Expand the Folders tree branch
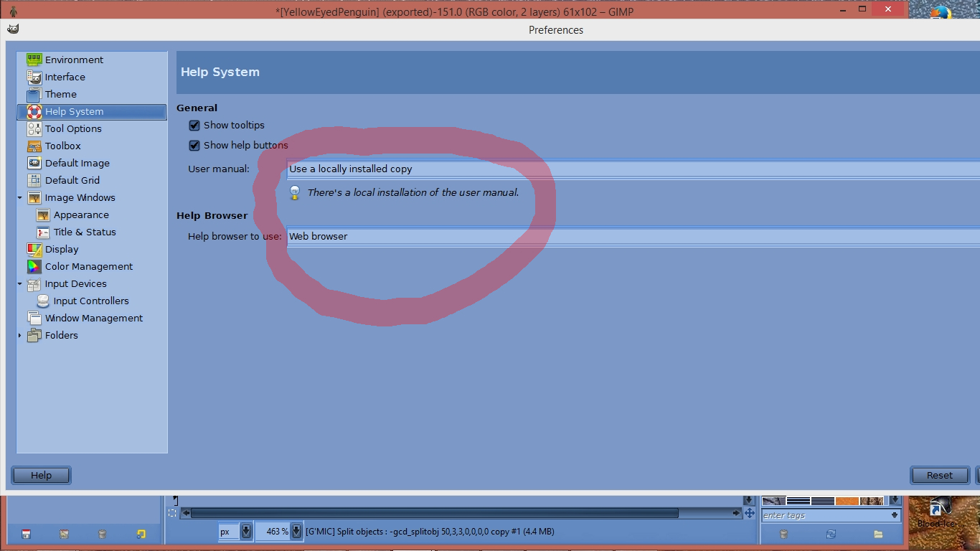Viewport: 980px width, 551px height. (20, 335)
